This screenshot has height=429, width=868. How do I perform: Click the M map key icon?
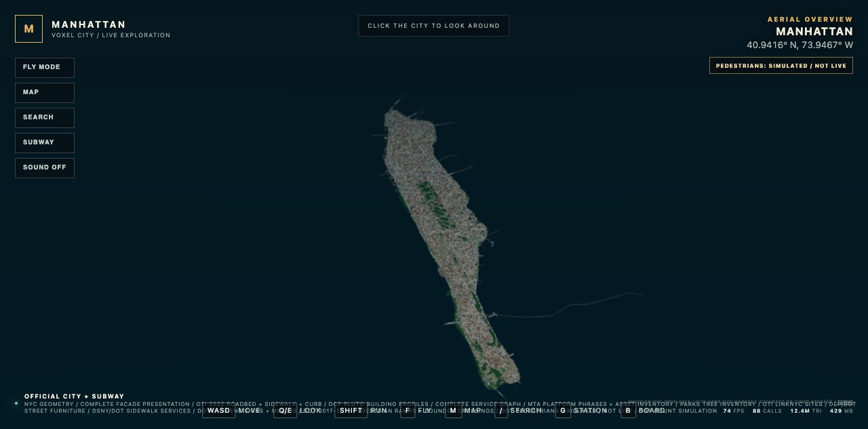453,411
